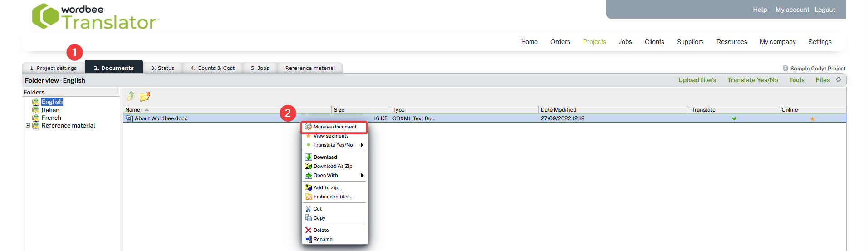
Task: Expand the Reference material folder tree node
Action: tap(28, 126)
